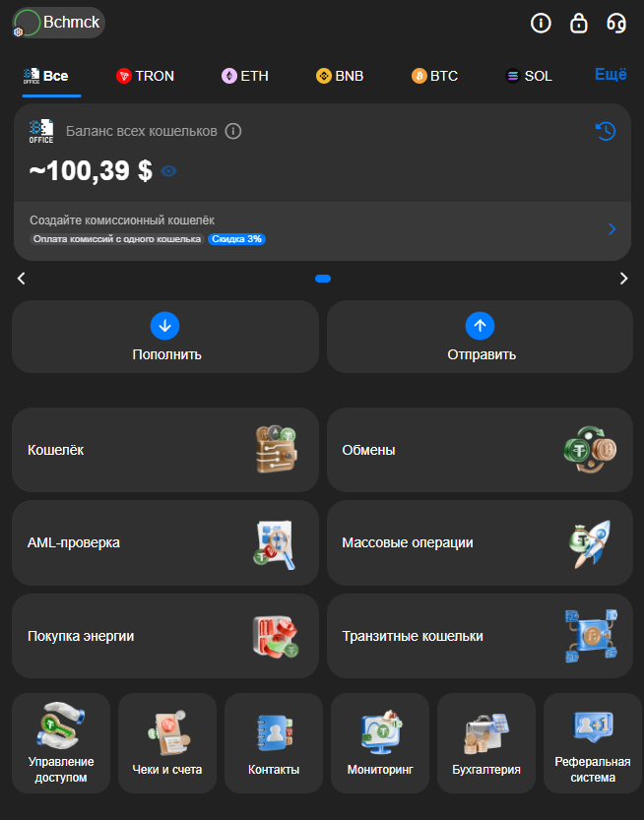Switch to the BNB tab

tap(340, 76)
